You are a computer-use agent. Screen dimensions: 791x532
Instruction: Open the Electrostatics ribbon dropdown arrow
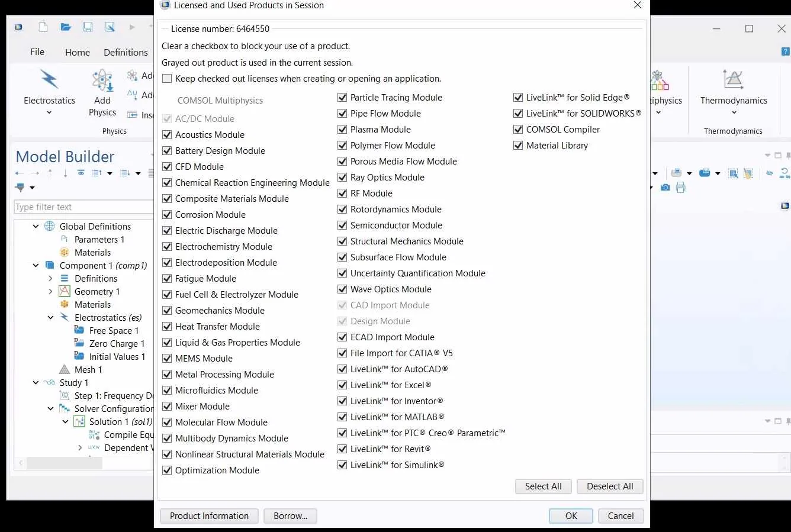(x=49, y=112)
